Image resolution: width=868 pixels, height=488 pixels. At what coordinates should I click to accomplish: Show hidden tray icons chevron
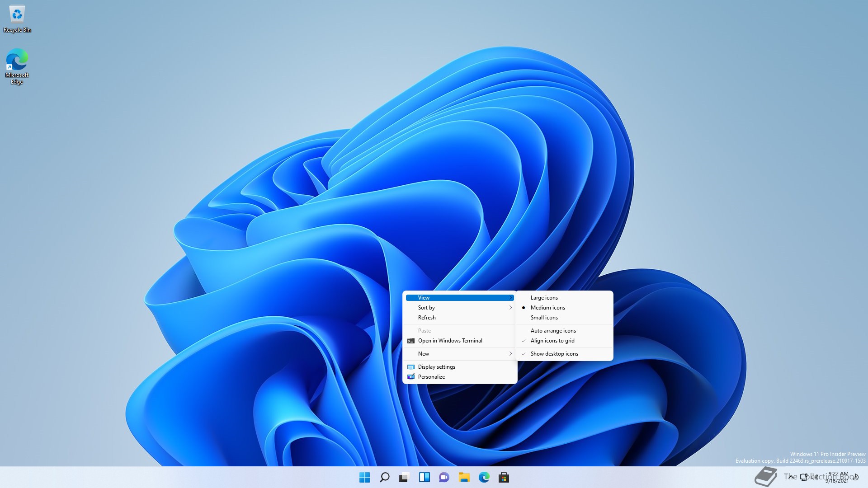[791, 477]
